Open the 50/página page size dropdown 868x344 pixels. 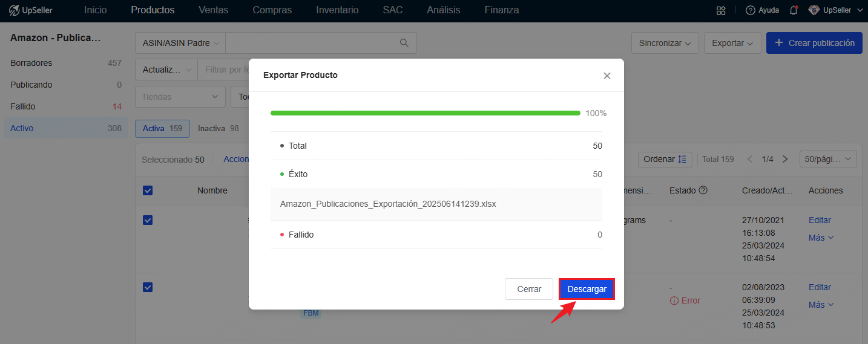pos(829,159)
